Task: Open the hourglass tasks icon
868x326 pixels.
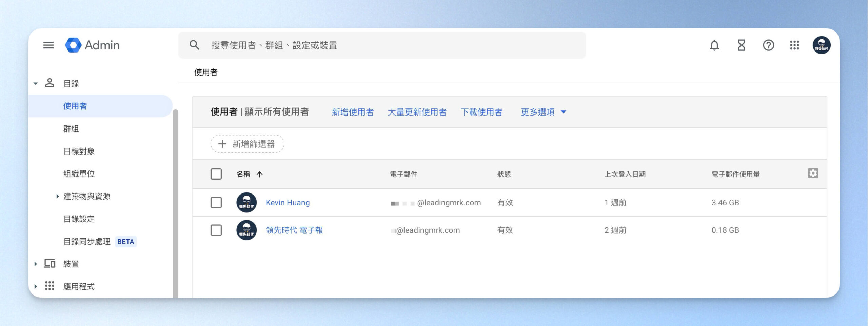Action: (x=741, y=45)
